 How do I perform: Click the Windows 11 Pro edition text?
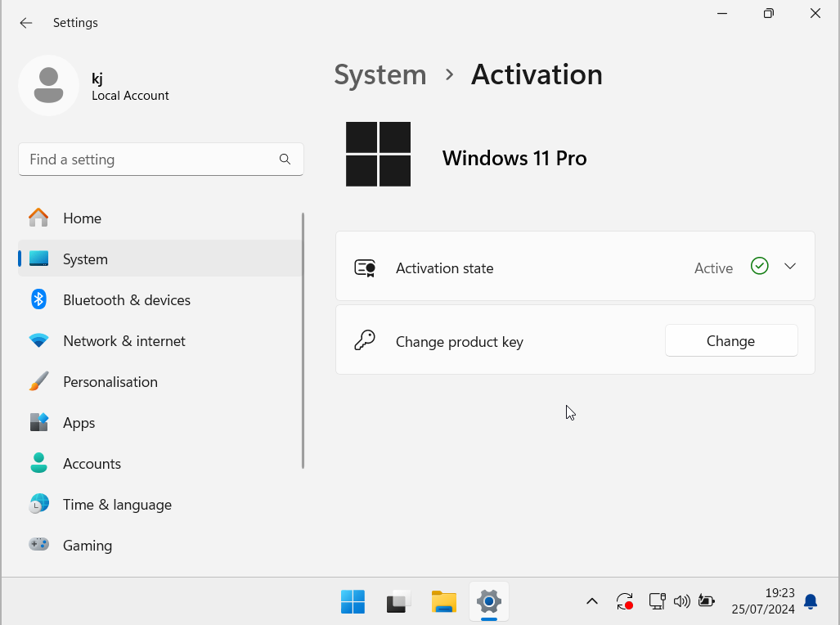pyautogui.click(x=514, y=158)
